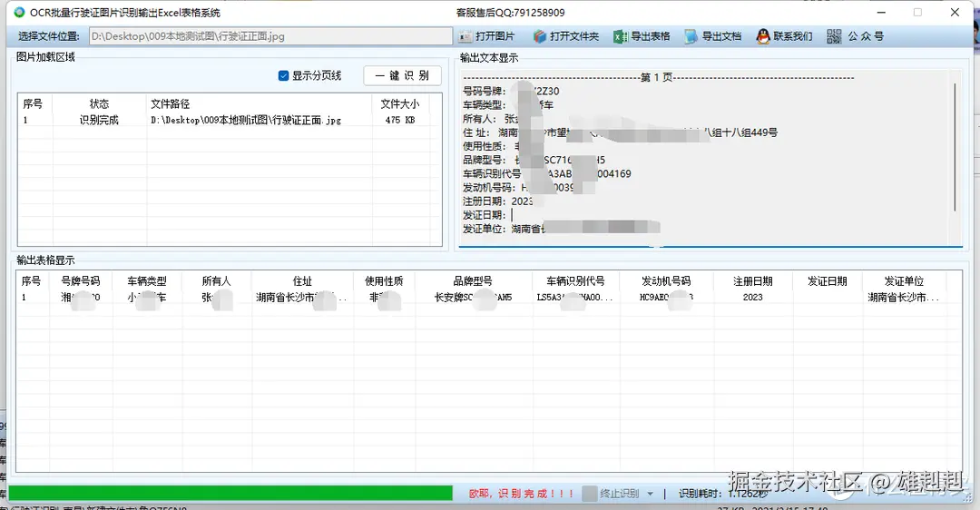Select the 导出表格 toolbar label
Image resolution: width=980 pixels, height=510 pixels.
click(x=650, y=37)
